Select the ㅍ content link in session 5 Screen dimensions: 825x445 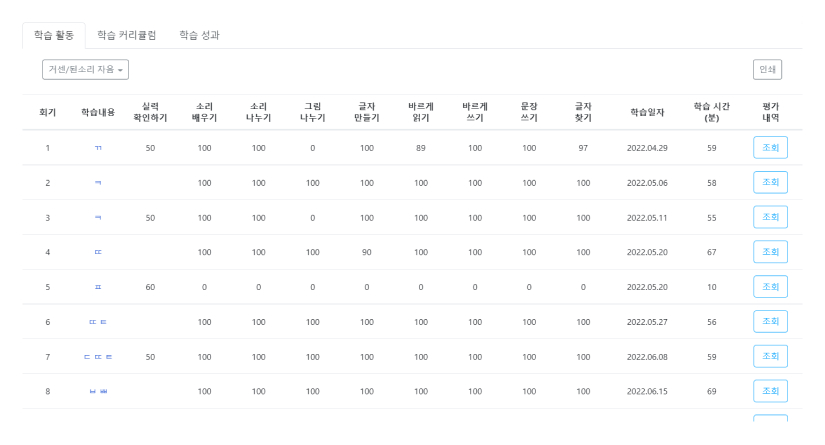click(x=98, y=287)
